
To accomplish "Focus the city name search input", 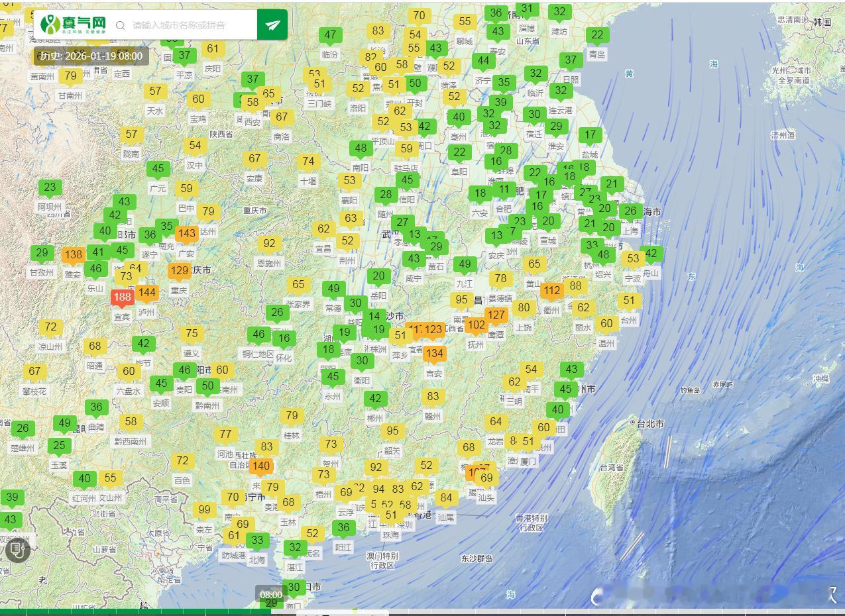I will click(x=189, y=25).
